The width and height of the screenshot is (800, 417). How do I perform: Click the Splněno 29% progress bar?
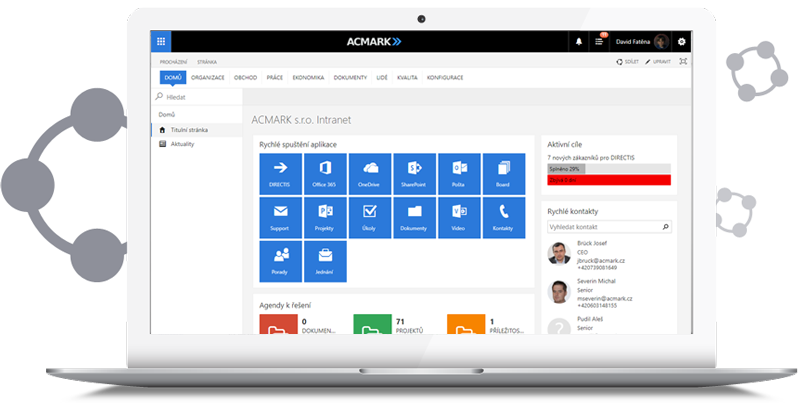609,168
